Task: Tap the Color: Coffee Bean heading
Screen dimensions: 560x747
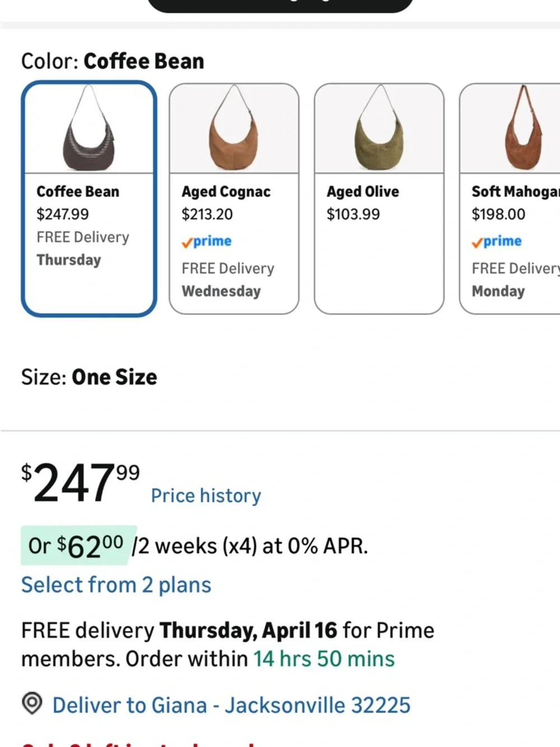Action: (113, 61)
